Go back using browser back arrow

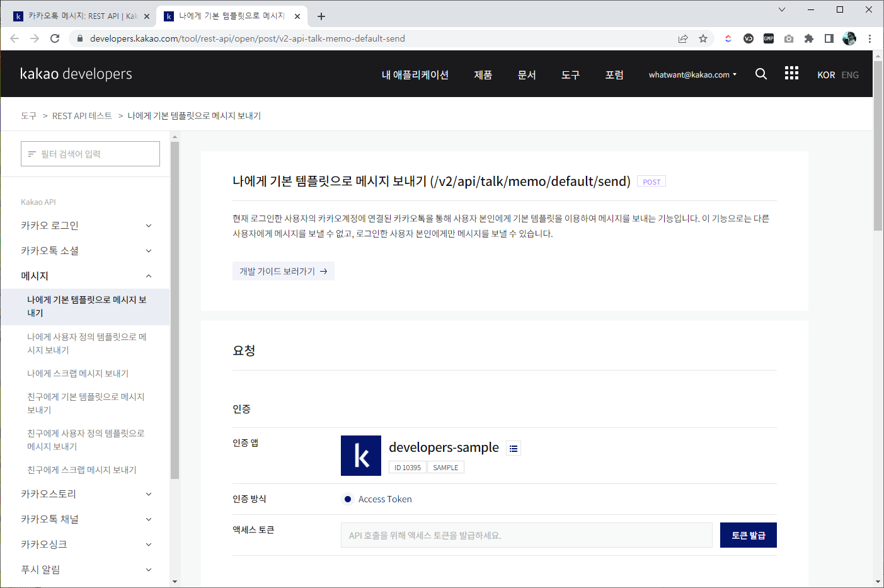coord(14,38)
